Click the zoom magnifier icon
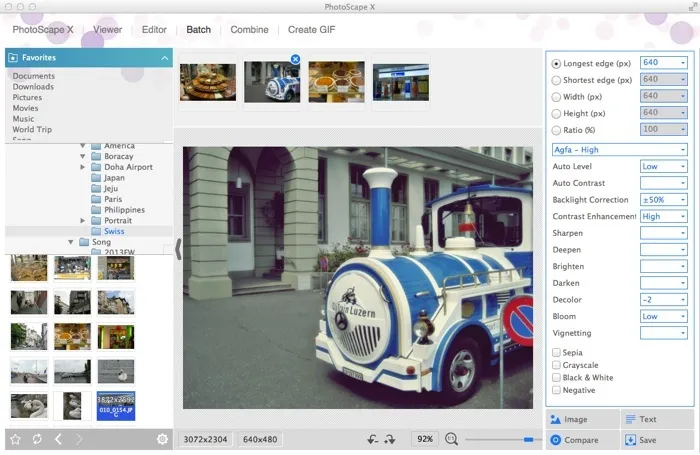 452,439
